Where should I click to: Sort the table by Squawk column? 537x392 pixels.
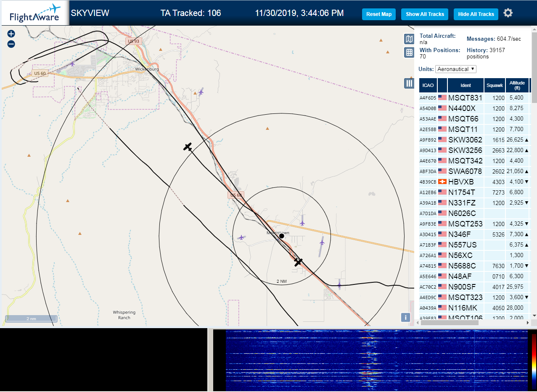pos(494,85)
